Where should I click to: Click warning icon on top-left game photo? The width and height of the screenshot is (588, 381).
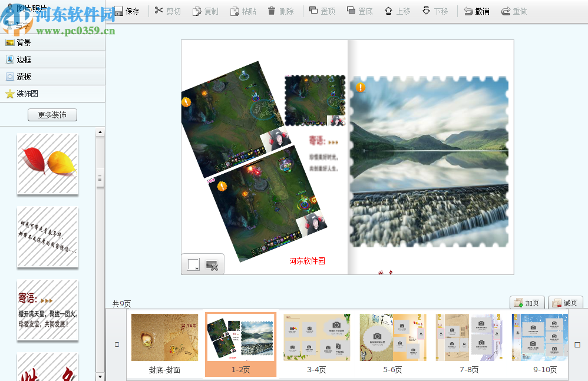[x=186, y=102]
